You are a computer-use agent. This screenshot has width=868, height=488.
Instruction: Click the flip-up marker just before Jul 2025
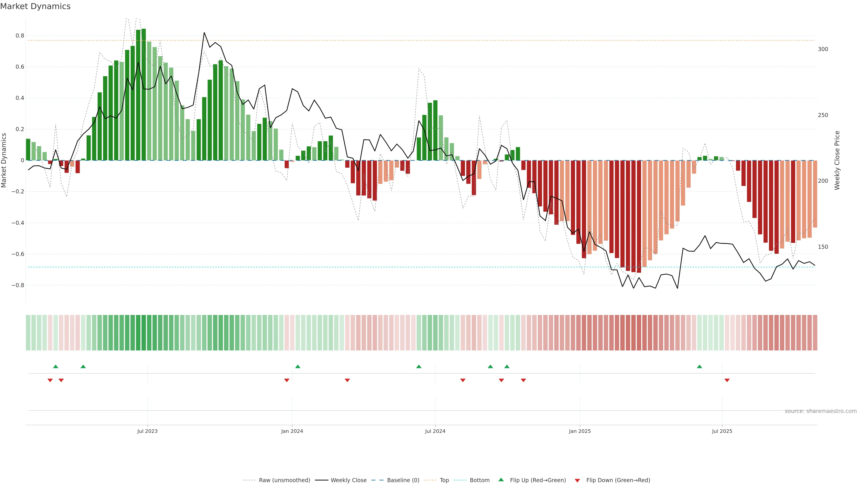pyautogui.click(x=700, y=366)
